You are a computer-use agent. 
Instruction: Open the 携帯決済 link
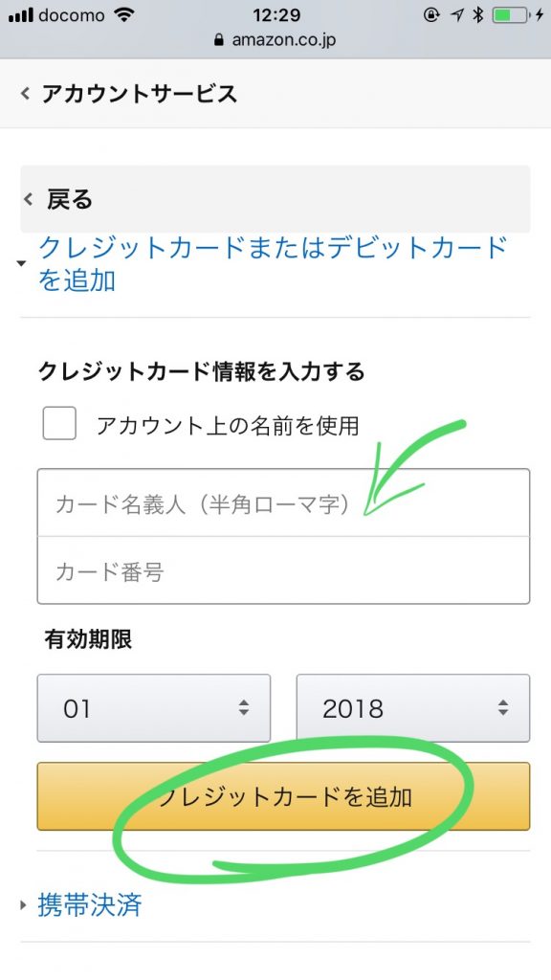coord(90,904)
